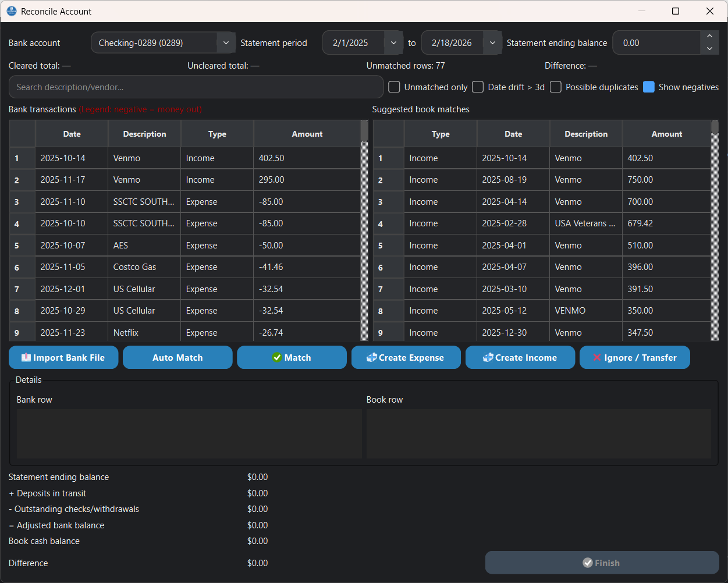
Task: Click the Import Bank File icon
Action: point(26,358)
